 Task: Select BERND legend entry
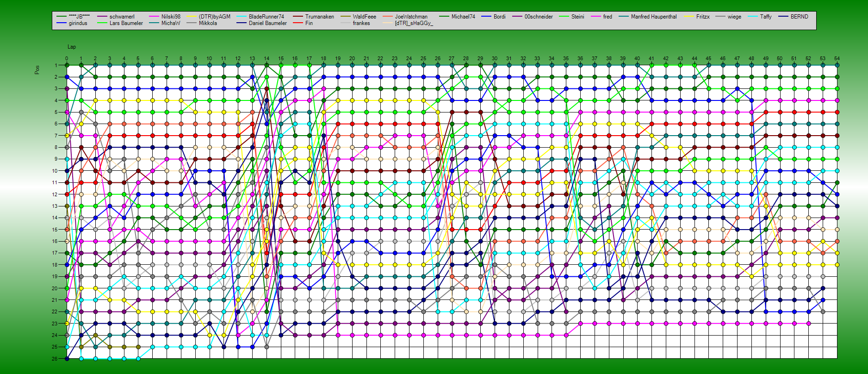click(799, 17)
